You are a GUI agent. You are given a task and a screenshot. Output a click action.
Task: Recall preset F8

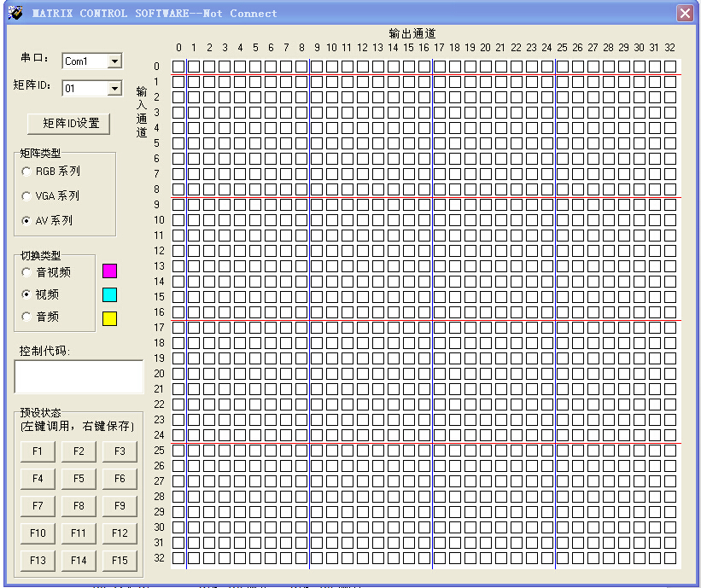coord(79,505)
